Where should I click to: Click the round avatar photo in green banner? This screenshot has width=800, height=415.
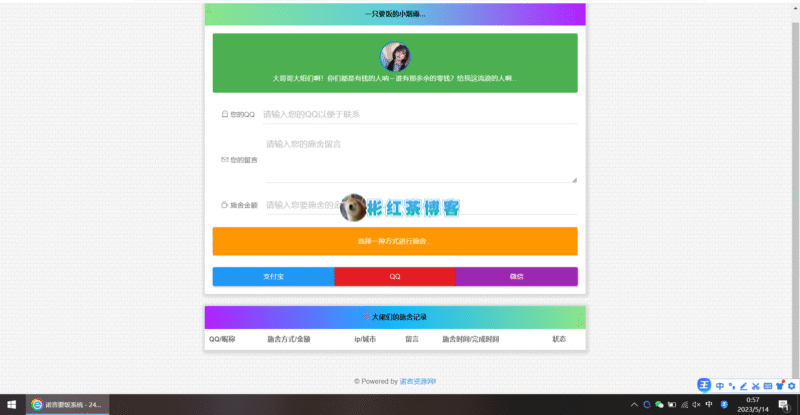(x=395, y=56)
